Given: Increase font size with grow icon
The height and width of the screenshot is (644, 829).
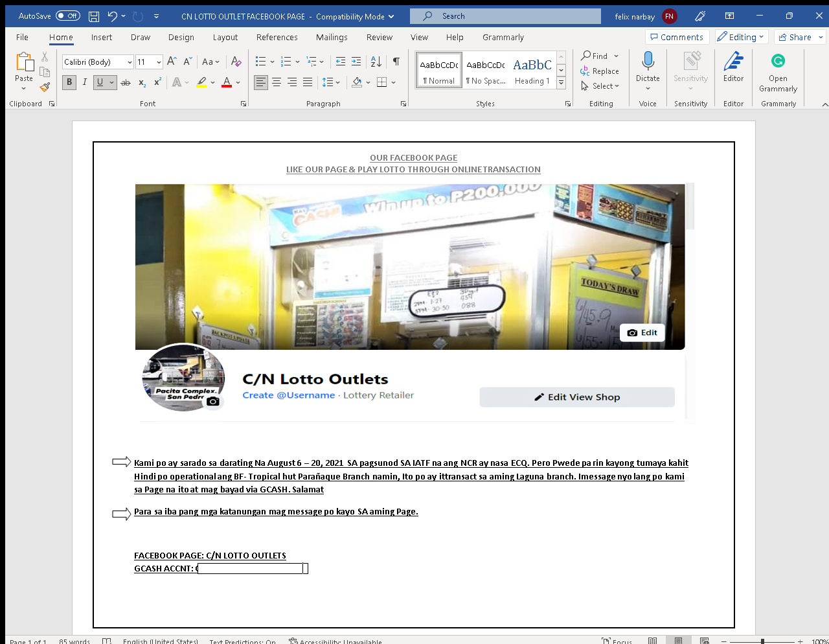Looking at the screenshot, I should click(x=172, y=62).
